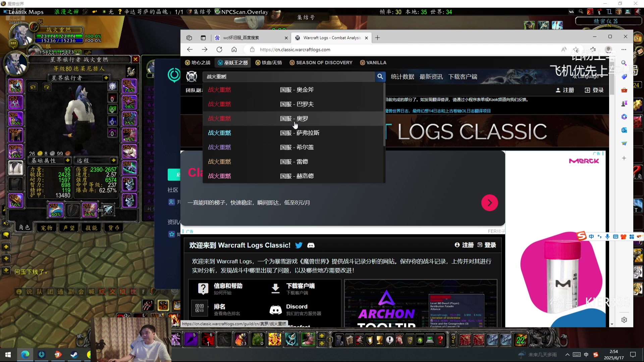Open 下载客户端 in site navigation
This screenshot has width=644, height=362.
(x=463, y=77)
